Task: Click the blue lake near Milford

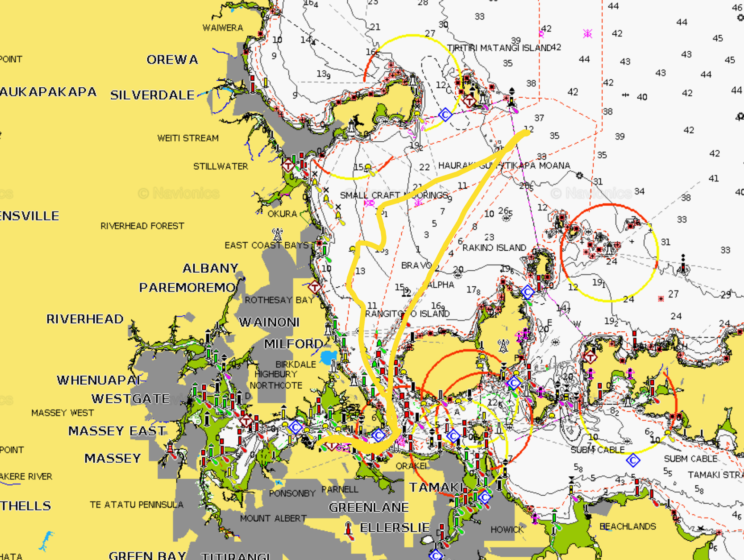Action: (x=328, y=357)
